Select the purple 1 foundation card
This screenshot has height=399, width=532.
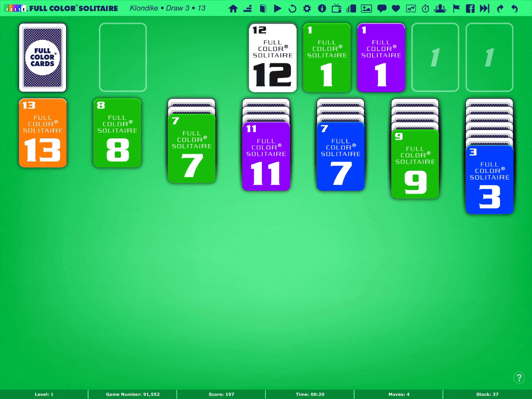pyautogui.click(x=381, y=58)
